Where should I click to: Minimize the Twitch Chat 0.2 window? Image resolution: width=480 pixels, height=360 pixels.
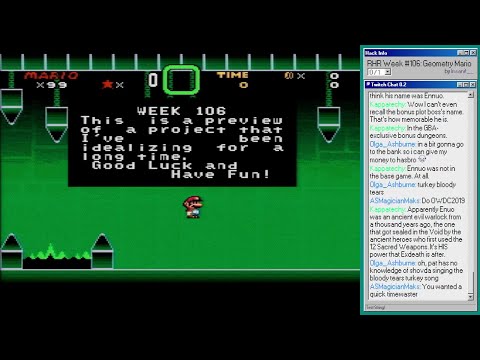coord(460,85)
